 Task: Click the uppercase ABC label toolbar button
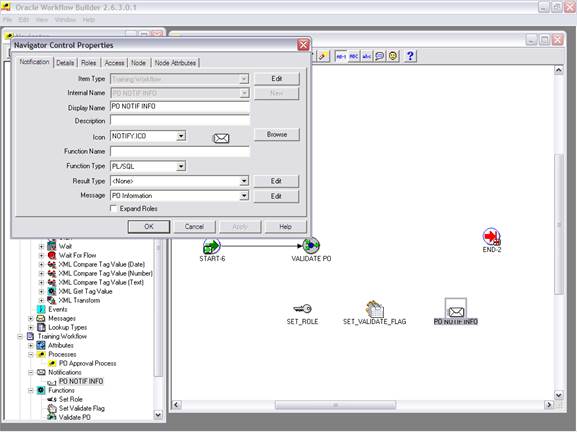pyautogui.click(x=354, y=56)
